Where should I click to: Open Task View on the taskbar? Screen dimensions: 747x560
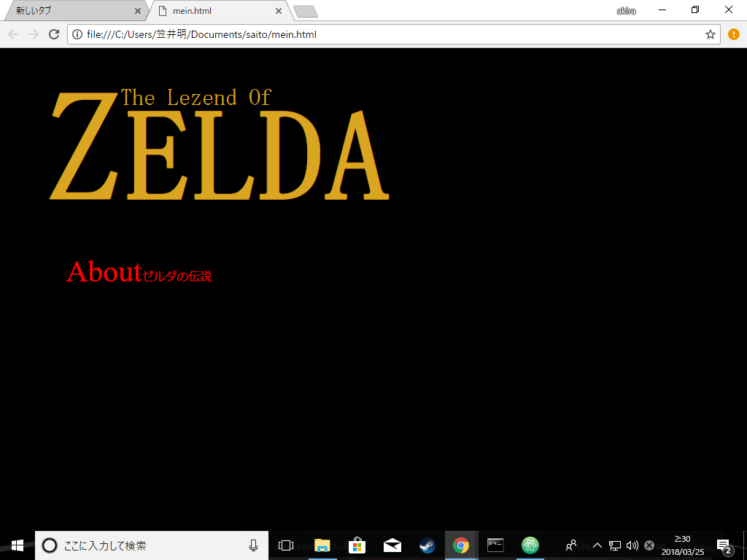(286, 545)
